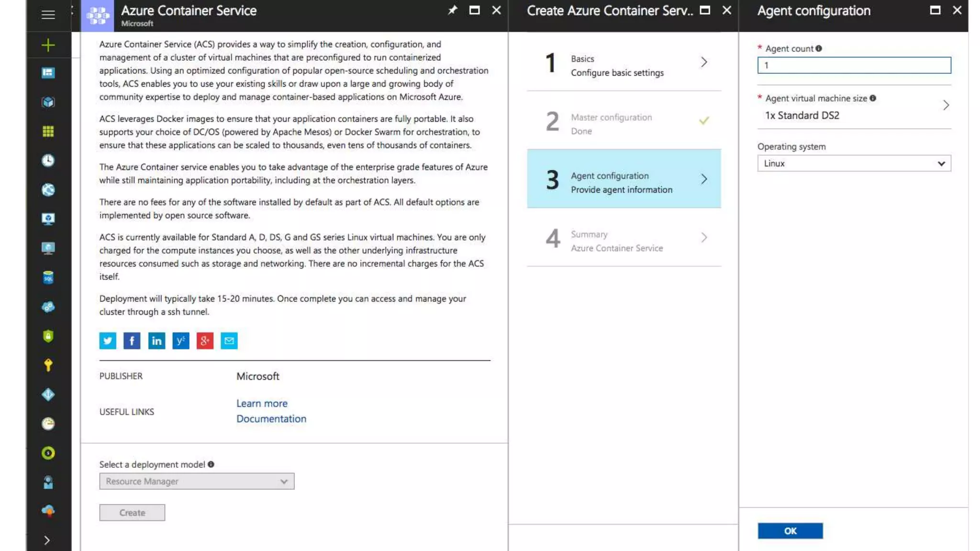Select step 1 Basics

[624, 63]
